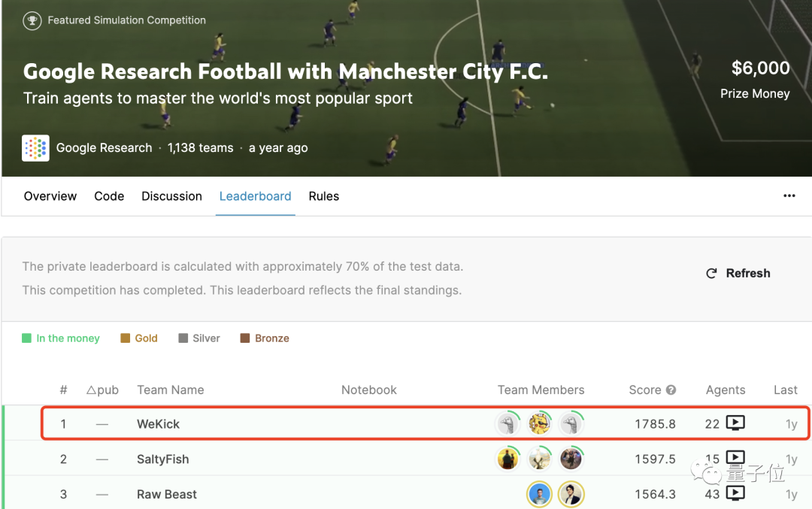
Task: Click the middle WeKick member emoji avatar
Action: [x=540, y=423]
